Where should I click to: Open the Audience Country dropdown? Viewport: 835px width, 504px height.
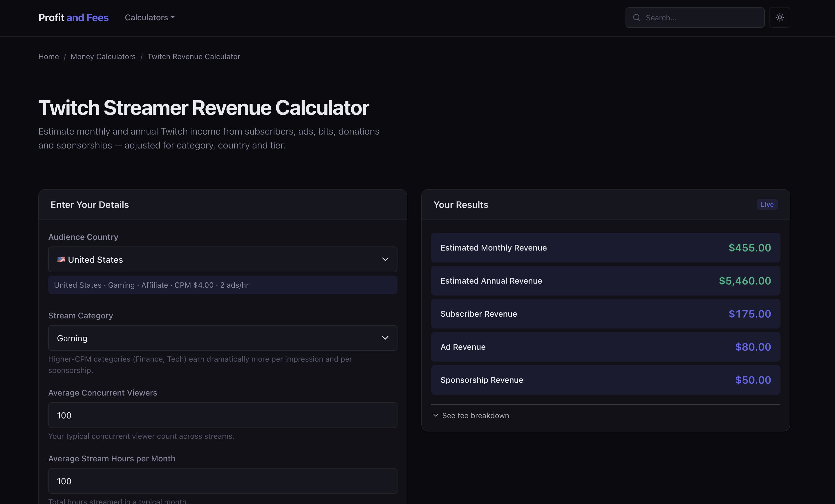pos(223,260)
